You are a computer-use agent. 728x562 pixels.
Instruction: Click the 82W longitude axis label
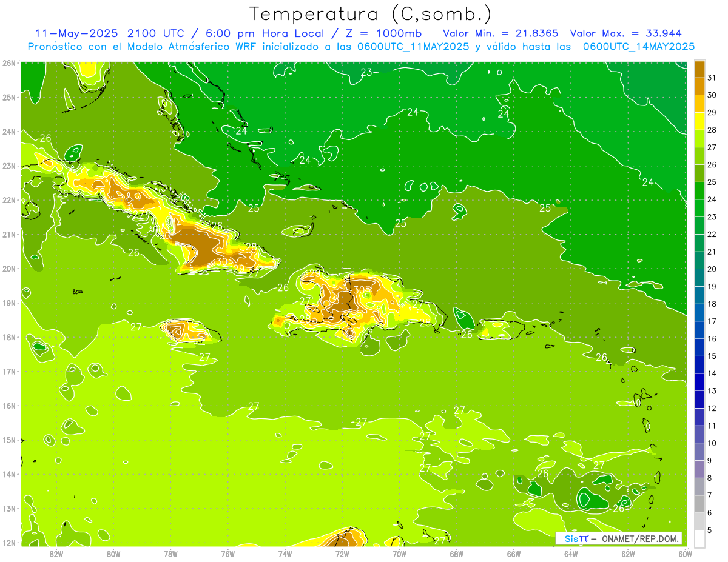[x=56, y=554]
